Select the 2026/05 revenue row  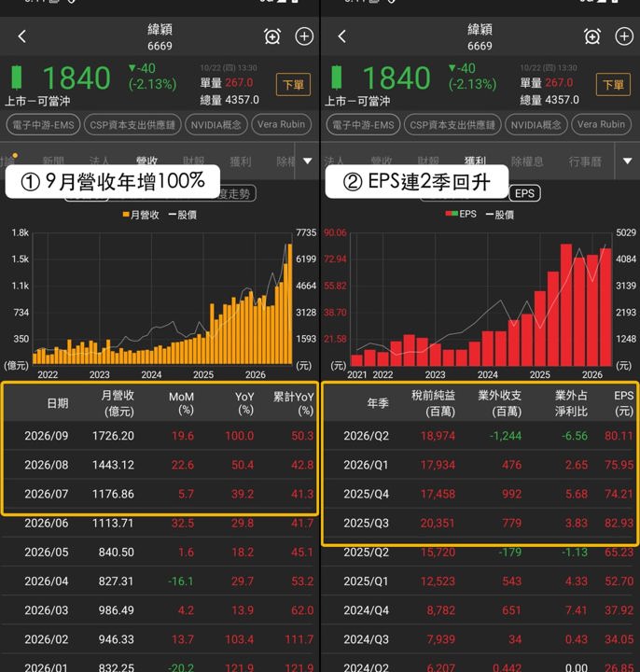pyautogui.click(x=160, y=552)
